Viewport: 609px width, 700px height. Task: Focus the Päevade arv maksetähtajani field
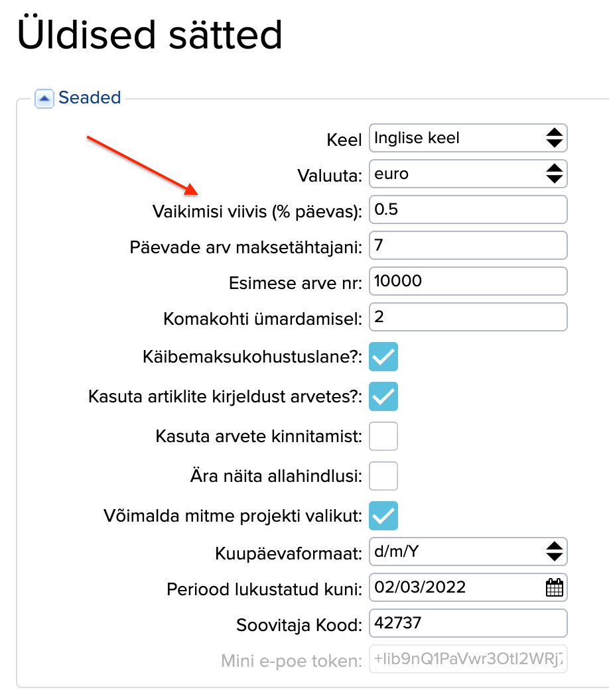pyautogui.click(x=468, y=246)
